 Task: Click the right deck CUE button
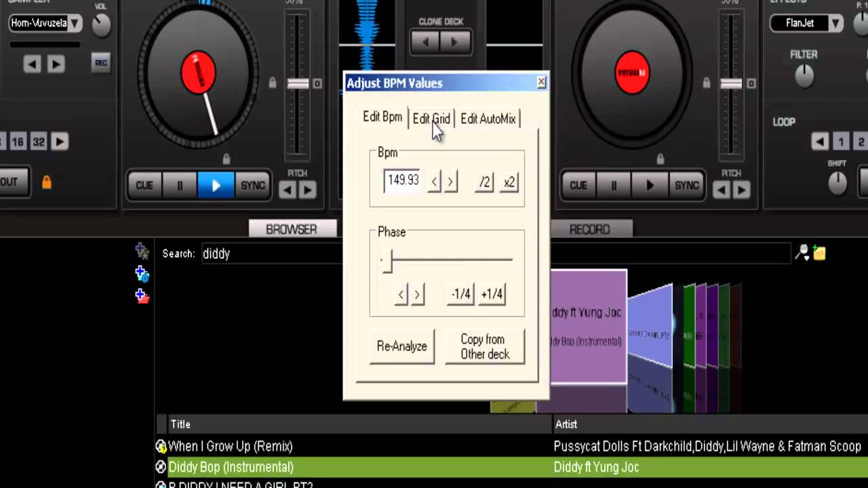(x=578, y=185)
